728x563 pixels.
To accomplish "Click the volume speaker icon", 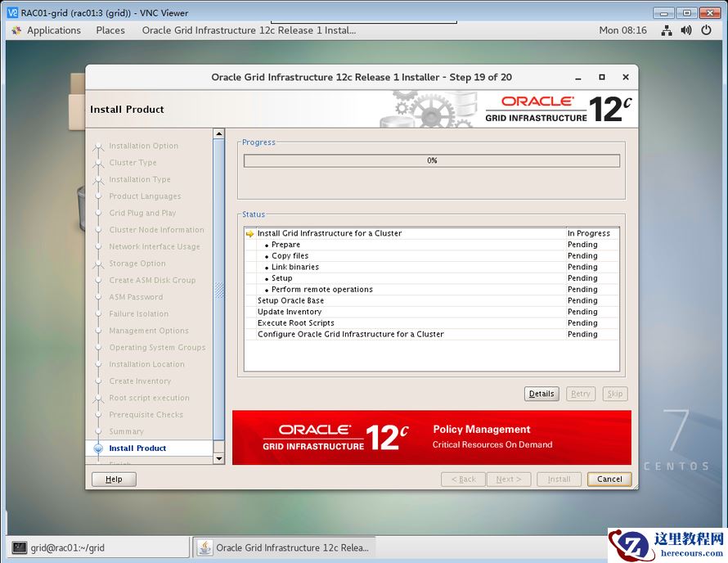I will click(x=686, y=30).
